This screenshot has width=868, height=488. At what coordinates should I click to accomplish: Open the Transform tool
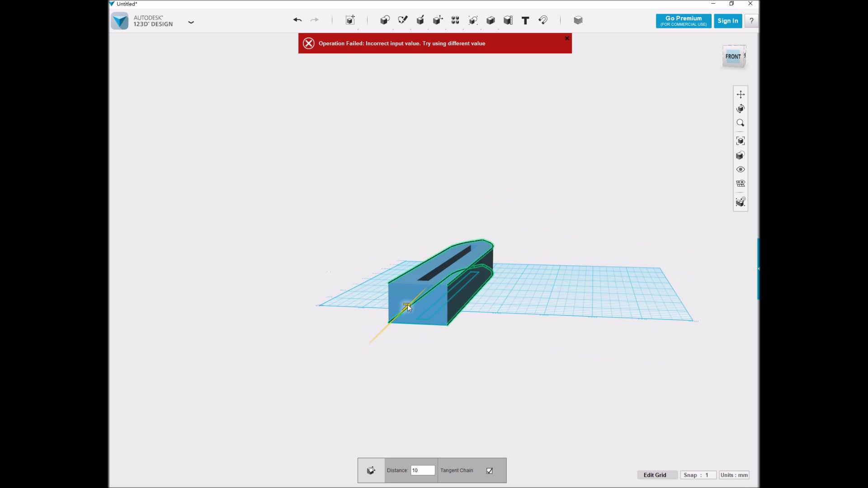(x=350, y=20)
